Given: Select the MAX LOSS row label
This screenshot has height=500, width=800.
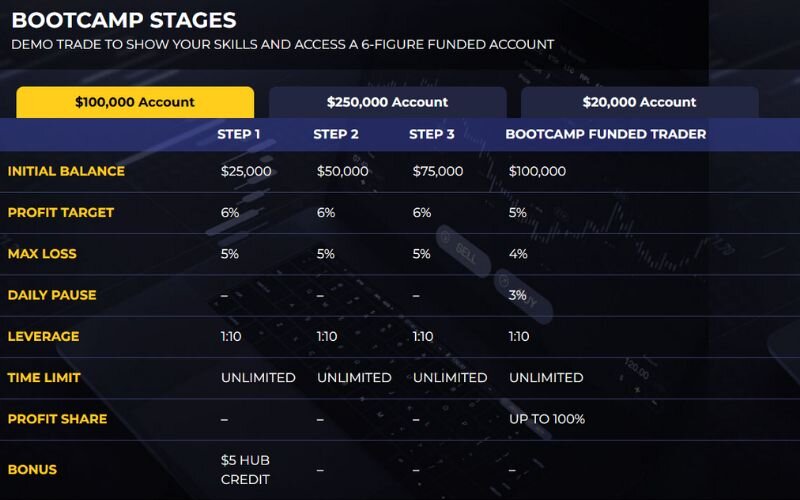Looking at the screenshot, I should [42, 254].
